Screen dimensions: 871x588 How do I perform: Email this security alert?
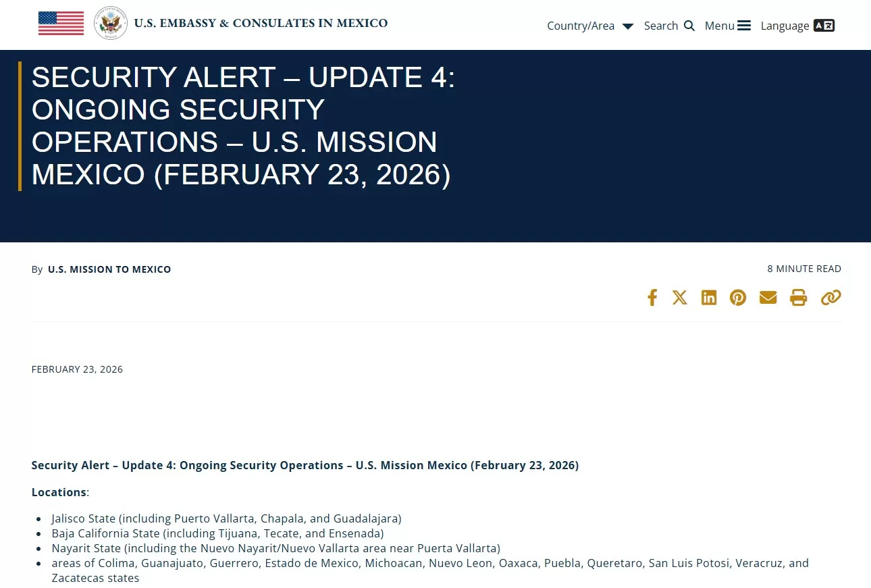[768, 298]
